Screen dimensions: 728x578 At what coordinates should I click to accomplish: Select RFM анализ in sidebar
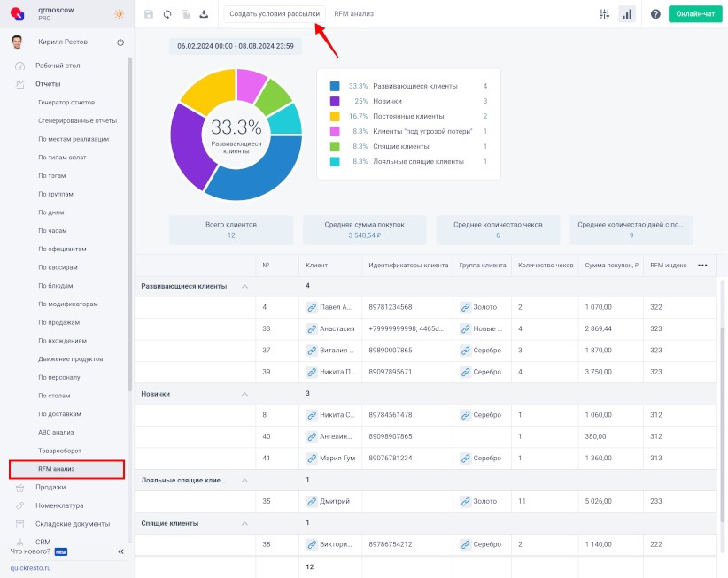tap(66, 469)
